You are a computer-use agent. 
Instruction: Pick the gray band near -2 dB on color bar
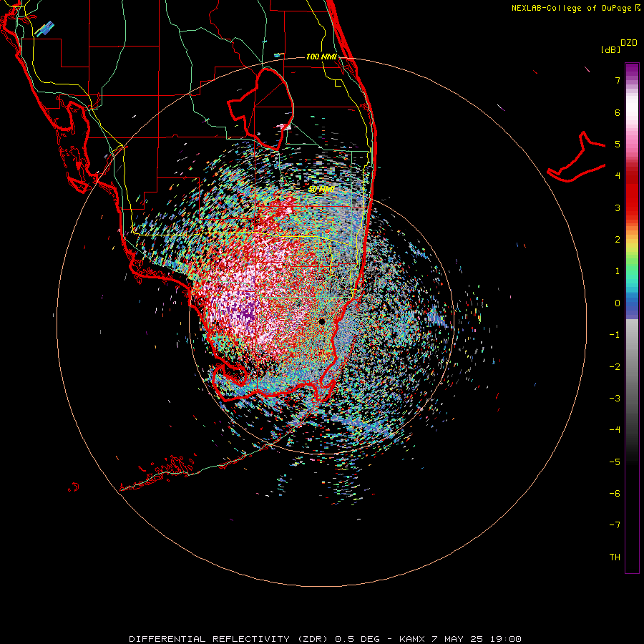point(632,366)
